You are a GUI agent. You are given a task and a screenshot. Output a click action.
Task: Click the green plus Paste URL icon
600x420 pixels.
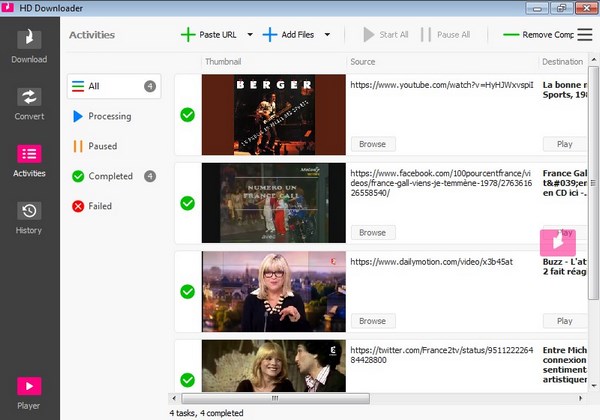click(x=188, y=34)
